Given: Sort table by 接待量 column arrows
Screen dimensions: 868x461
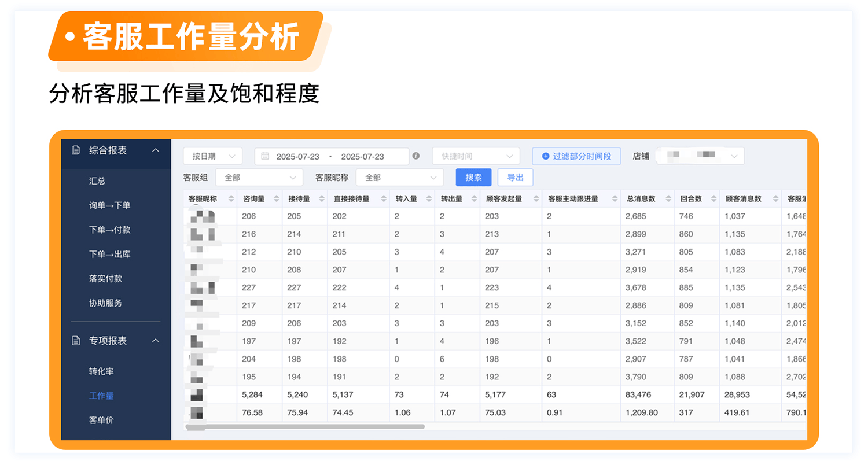Looking at the screenshot, I should [321, 199].
